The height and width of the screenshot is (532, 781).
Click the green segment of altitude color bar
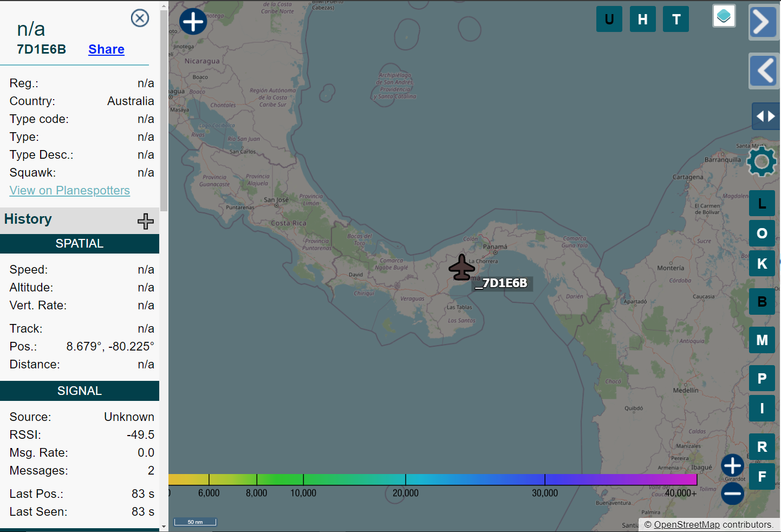tap(280, 479)
